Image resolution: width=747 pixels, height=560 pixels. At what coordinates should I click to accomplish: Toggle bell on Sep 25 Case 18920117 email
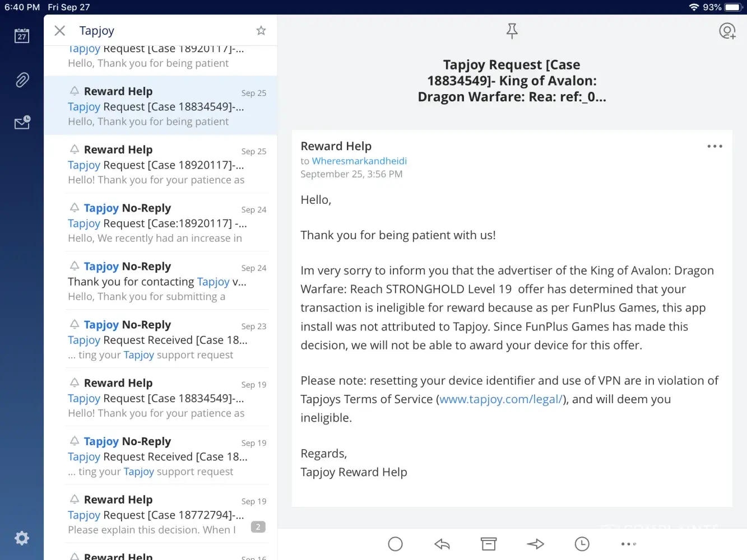[x=74, y=149]
